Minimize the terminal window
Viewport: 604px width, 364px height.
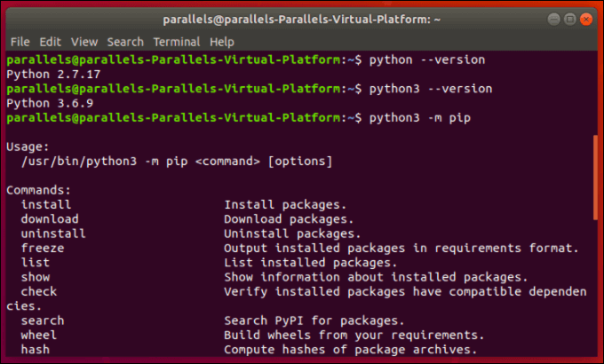[552, 19]
